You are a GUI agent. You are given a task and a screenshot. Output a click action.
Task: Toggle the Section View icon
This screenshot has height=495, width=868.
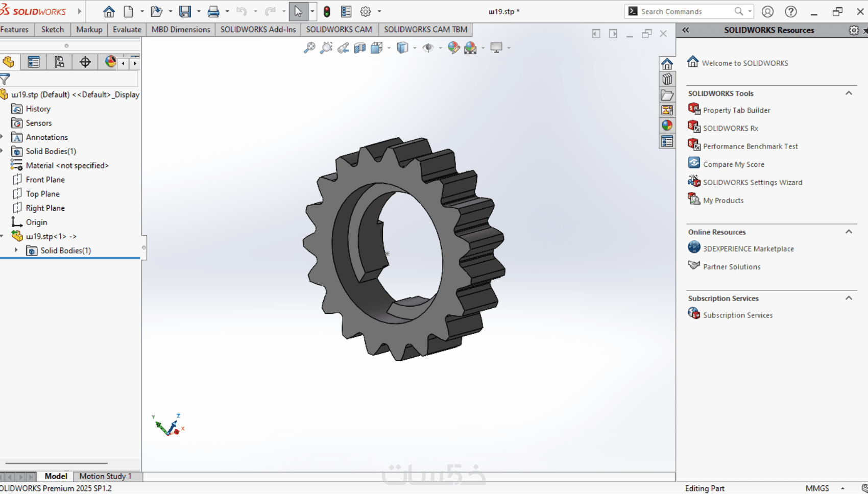click(359, 47)
